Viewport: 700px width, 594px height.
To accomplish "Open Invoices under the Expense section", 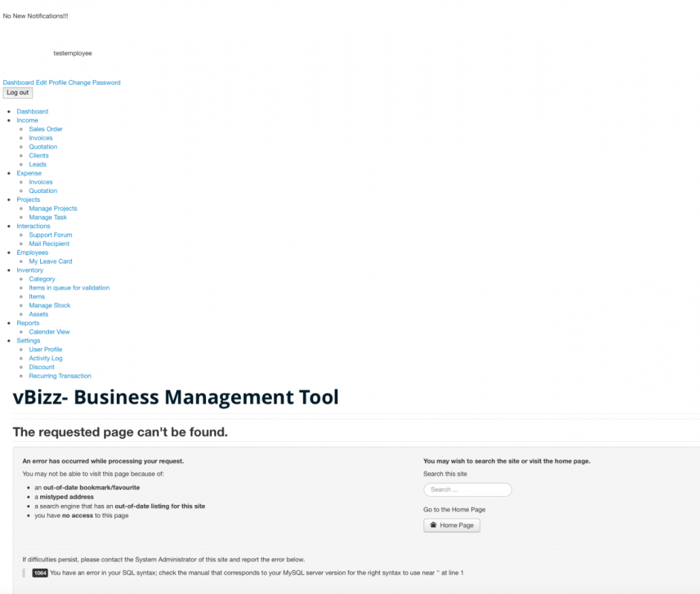I will (x=41, y=182).
